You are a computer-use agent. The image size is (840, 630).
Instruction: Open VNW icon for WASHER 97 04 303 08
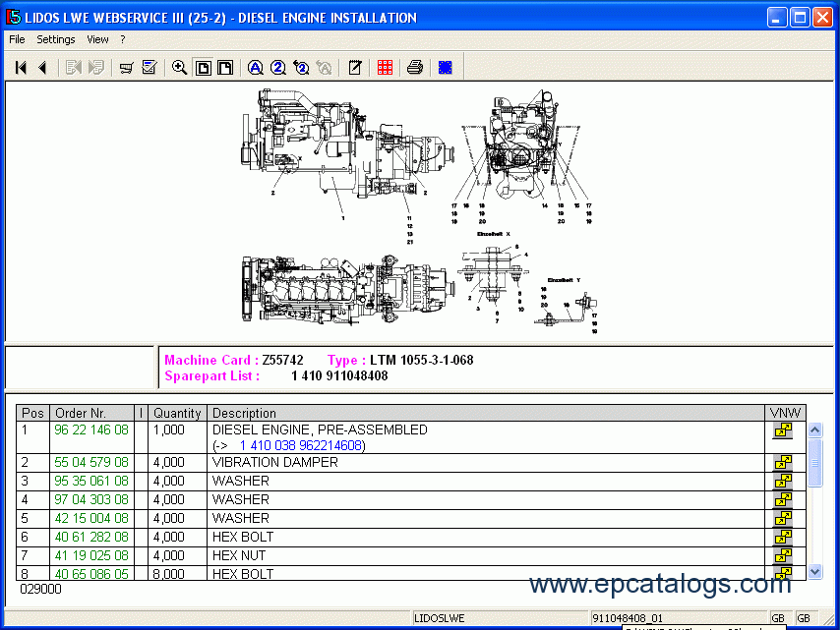click(x=783, y=500)
